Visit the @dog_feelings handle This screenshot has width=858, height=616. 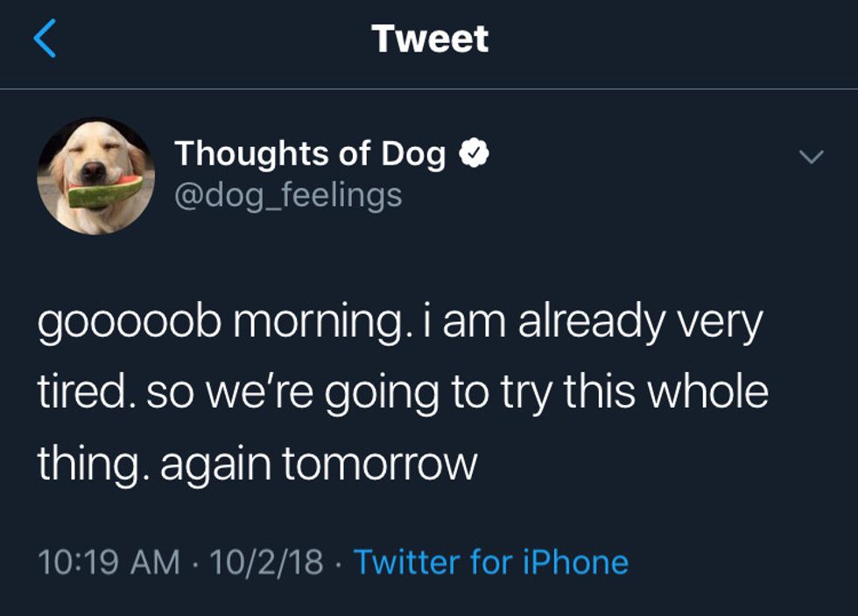pos(288,193)
